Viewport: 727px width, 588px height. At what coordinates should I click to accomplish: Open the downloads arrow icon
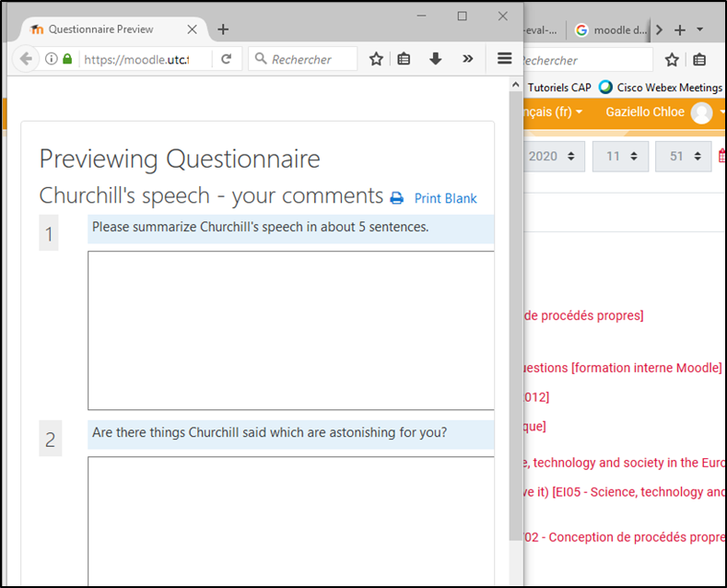pyautogui.click(x=435, y=59)
